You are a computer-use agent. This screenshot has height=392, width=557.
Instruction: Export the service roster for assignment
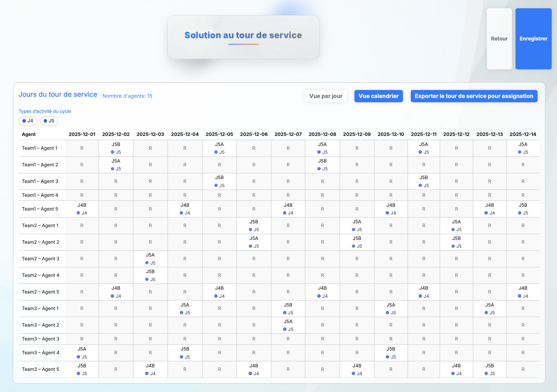[x=474, y=96]
